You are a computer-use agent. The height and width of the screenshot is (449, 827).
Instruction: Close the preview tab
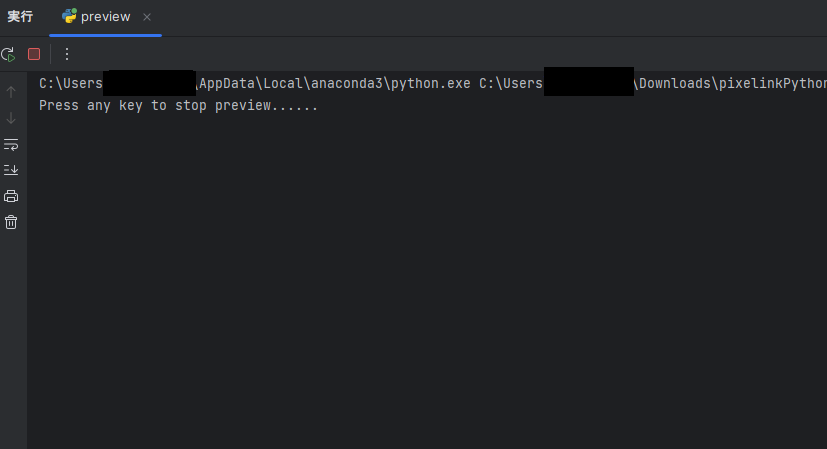coord(147,17)
